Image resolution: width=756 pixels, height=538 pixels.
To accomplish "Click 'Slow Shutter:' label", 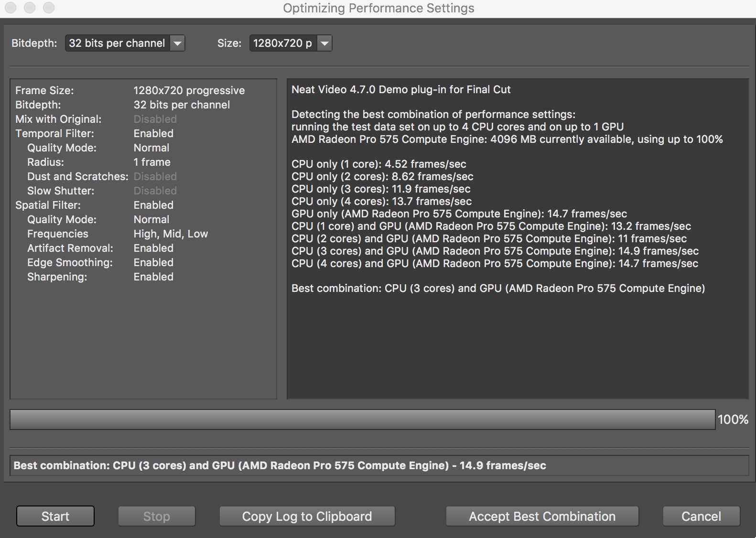I will coord(61,191).
